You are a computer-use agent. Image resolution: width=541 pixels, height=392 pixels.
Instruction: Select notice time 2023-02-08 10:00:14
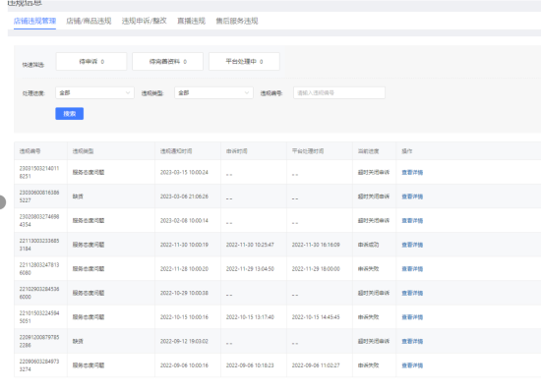tap(184, 220)
